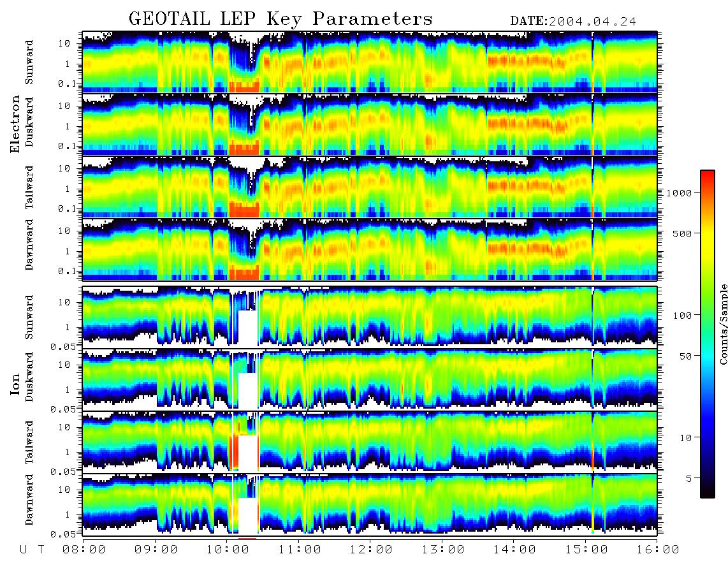Click the "DATE:2004.04.24" label
The height and width of the screenshot is (561, 728).
(573, 21)
